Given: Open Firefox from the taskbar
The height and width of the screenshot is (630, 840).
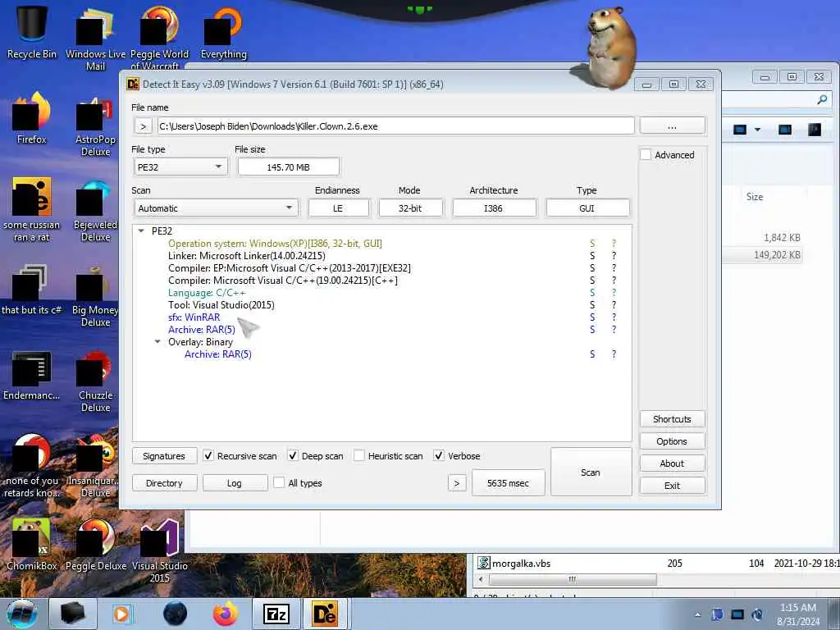Looking at the screenshot, I should point(226,614).
